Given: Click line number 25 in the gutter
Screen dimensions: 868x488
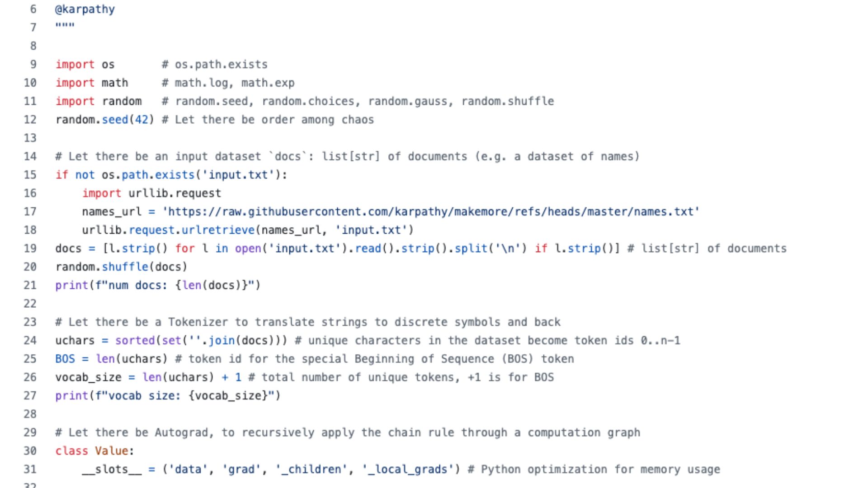Looking at the screenshot, I should point(30,359).
